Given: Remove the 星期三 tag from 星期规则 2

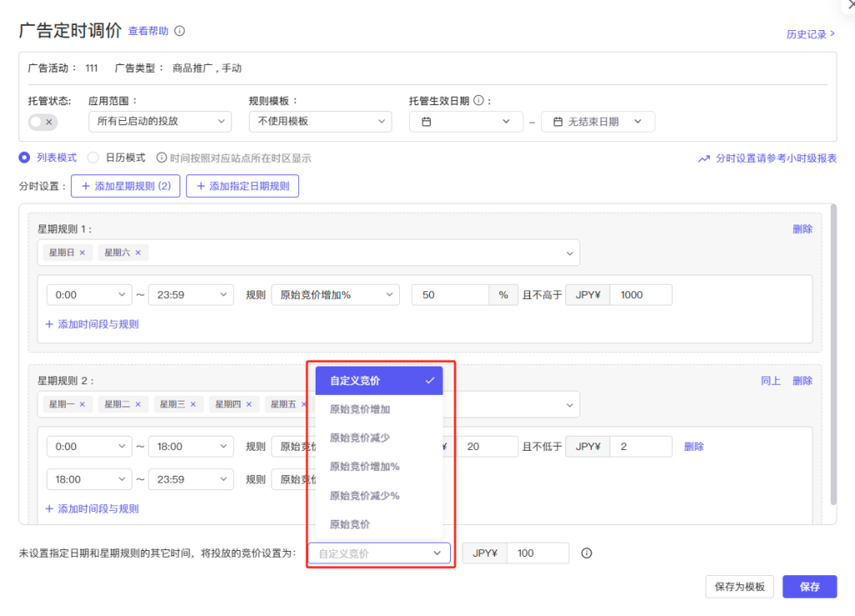Looking at the screenshot, I should [193, 404].
